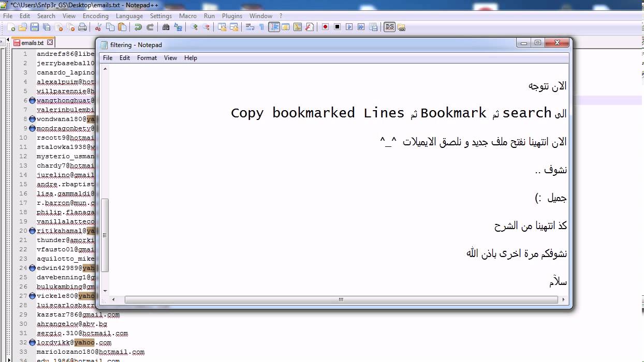The image size is (644, 362).
Task: Open Notepad++ Search menu
Action: [x=46, y=16]
